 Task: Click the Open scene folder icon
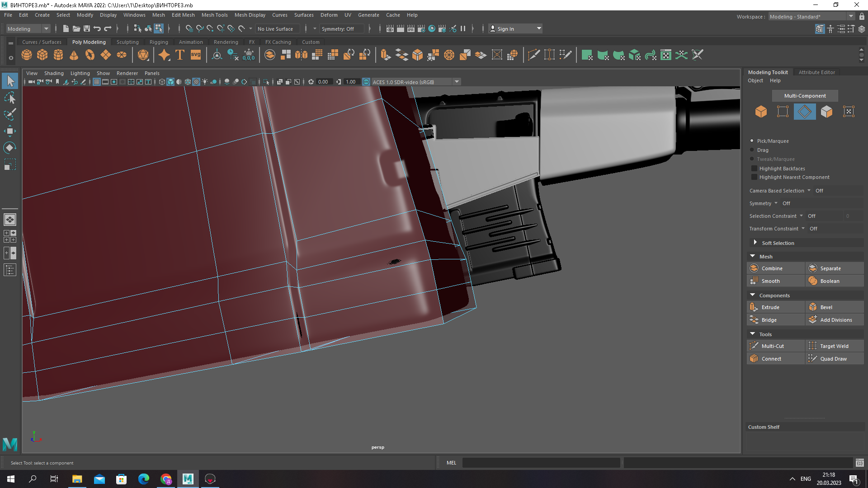[x=76, y=29]
